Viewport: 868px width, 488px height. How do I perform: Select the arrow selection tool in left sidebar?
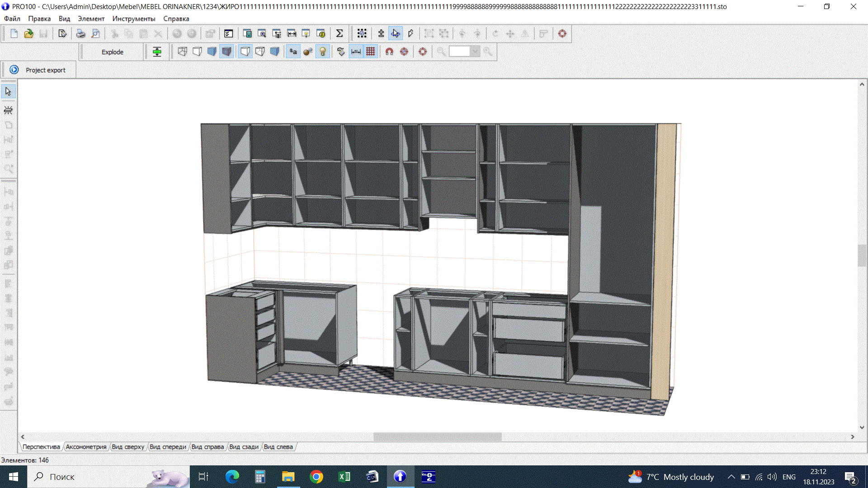pos(8,91)
